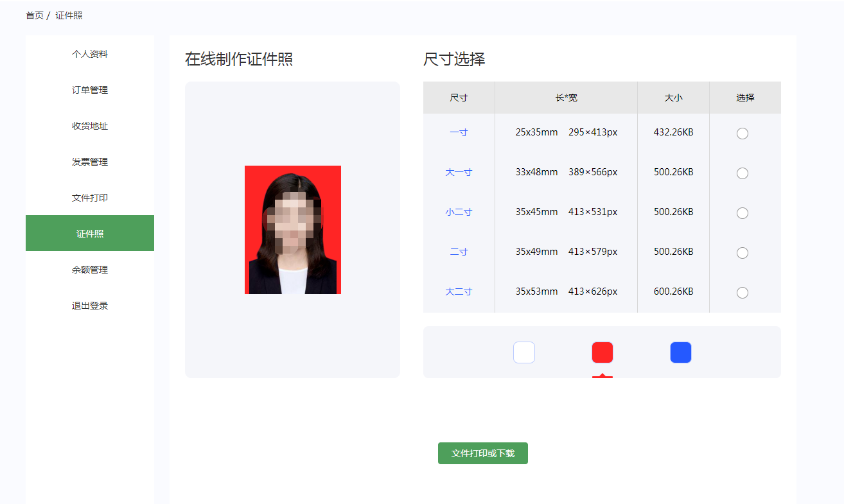The image size is (844, 504).
Task: Open 余额管理 in the sidebar
Action: [x=90, y=270]
